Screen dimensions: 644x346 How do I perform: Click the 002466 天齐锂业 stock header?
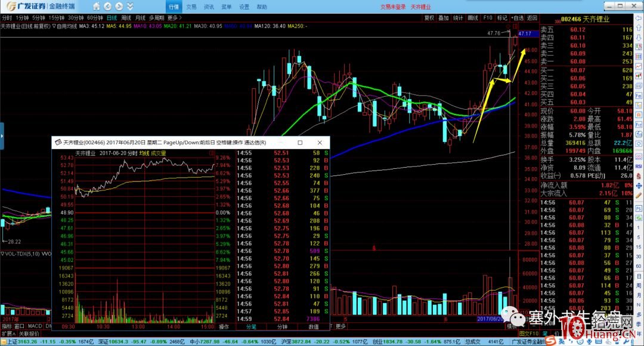(586, 19)
